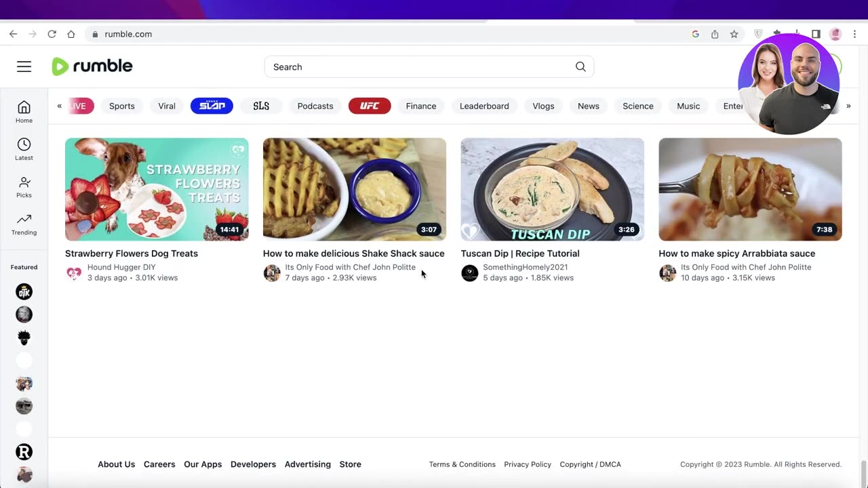Go back with the browser back arrow
This screenshot has width=868, height=488.
[13, 34]
